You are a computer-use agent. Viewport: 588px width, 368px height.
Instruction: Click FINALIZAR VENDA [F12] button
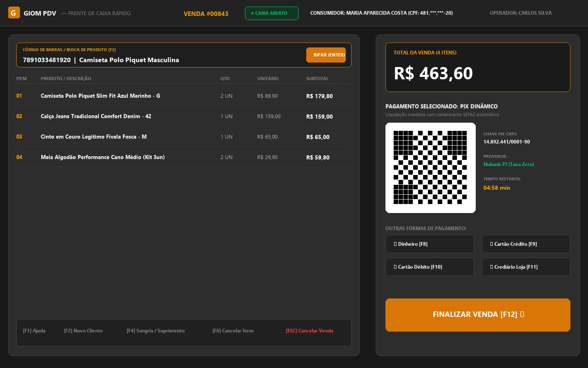pyautogui.click(x=478, y=315)
